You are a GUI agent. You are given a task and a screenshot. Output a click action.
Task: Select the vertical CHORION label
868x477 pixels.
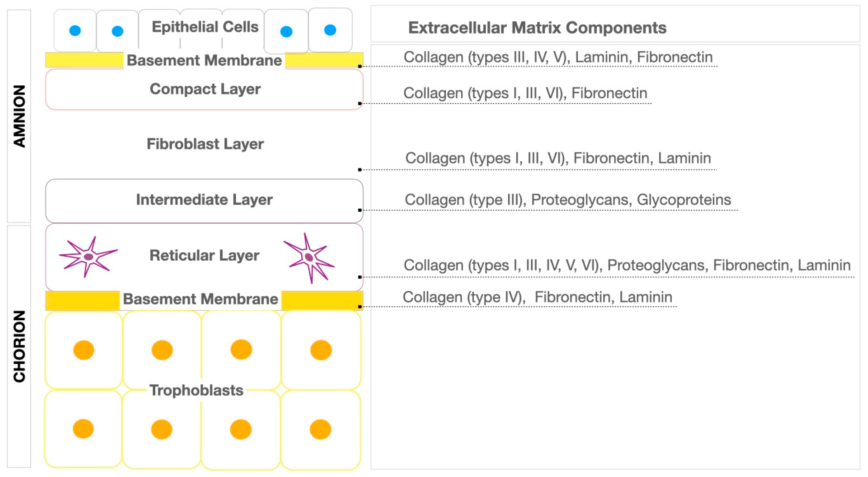point(19,346)
